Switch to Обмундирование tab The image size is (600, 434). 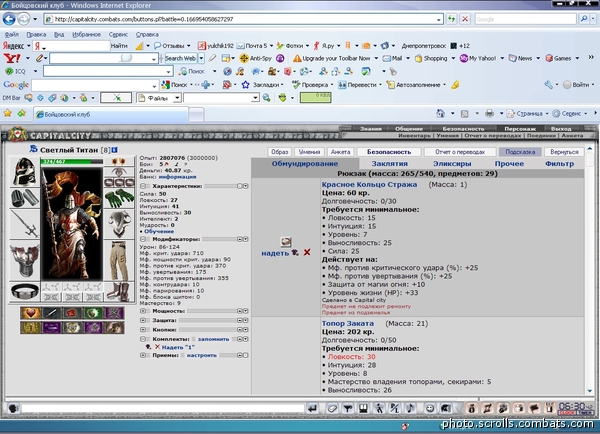click(x=305, y=164)
